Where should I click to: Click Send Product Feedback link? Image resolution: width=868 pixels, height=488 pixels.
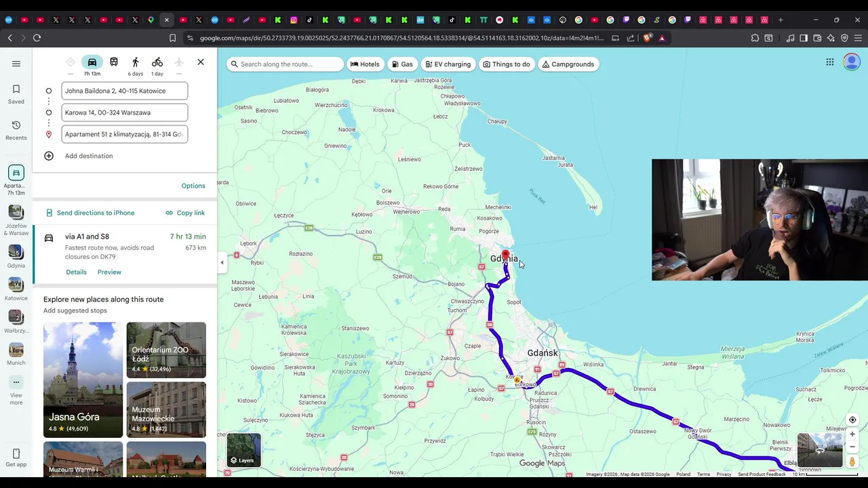(x=762, y=474)
